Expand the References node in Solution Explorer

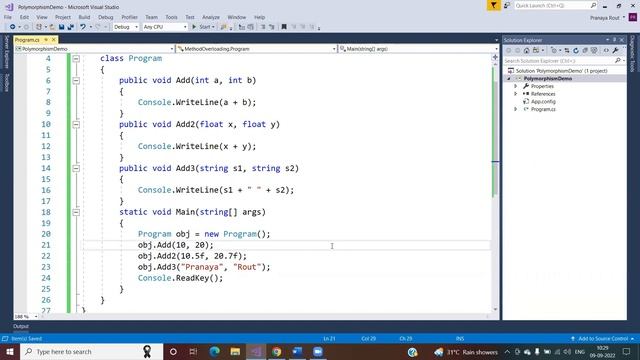[x=516, y=94]
